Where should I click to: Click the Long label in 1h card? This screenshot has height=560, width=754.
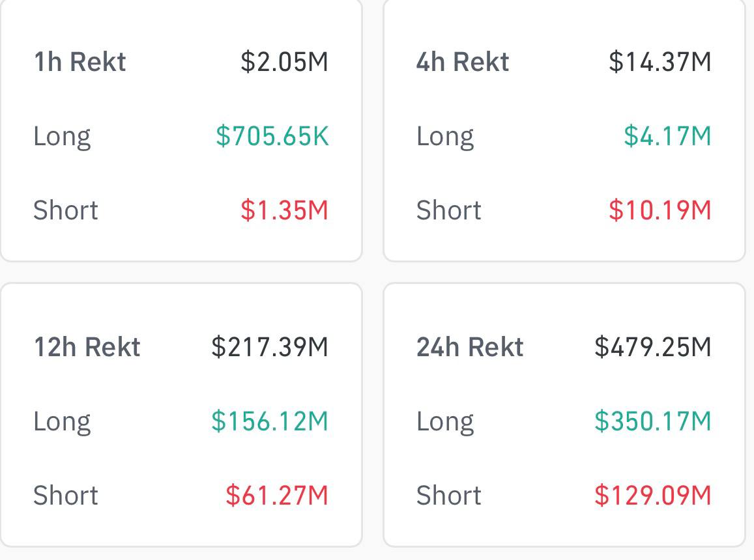click(x=62, y=137)
